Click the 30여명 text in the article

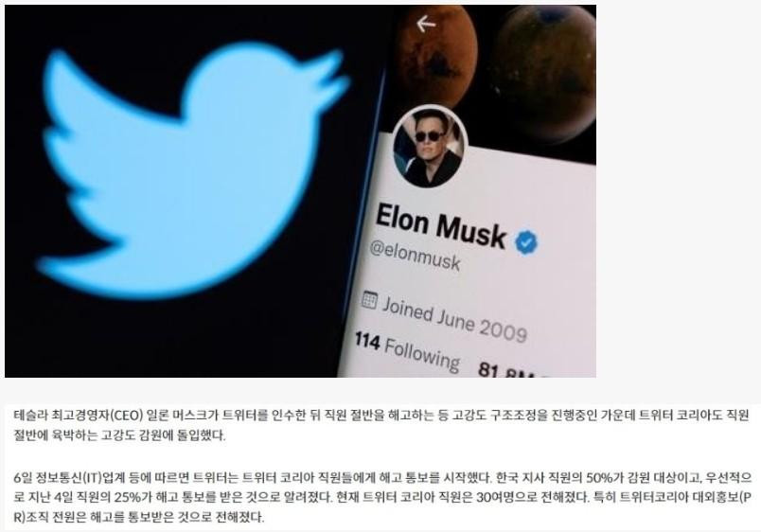click(492, 498)
